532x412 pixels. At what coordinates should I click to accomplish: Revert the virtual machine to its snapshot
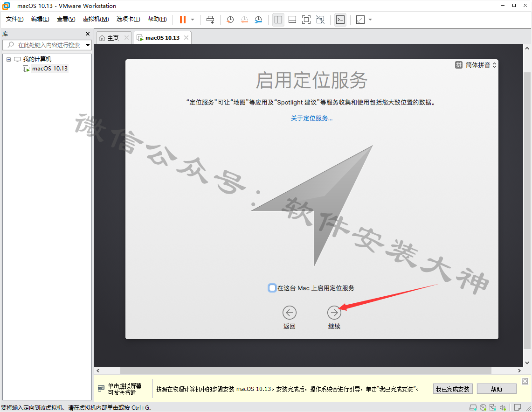click(x=244, y=20)
